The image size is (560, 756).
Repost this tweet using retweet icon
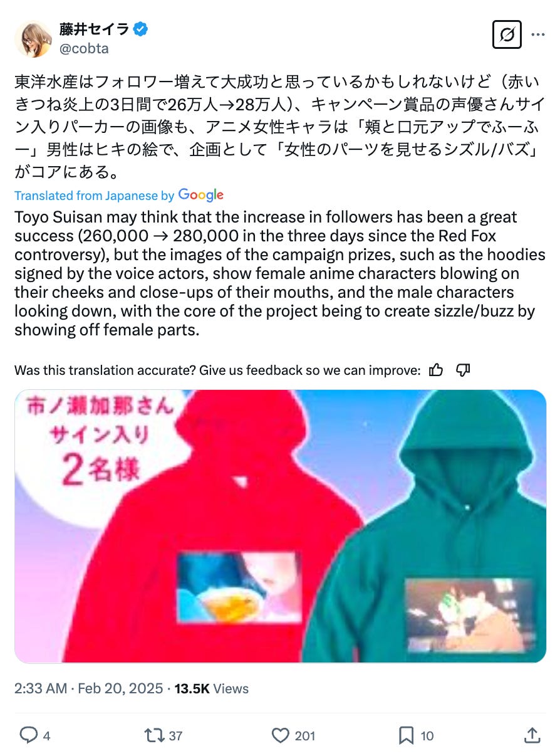pos(153,735)
